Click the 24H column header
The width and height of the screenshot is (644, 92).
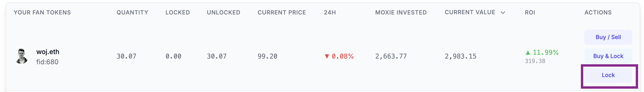tap(330, 13)
